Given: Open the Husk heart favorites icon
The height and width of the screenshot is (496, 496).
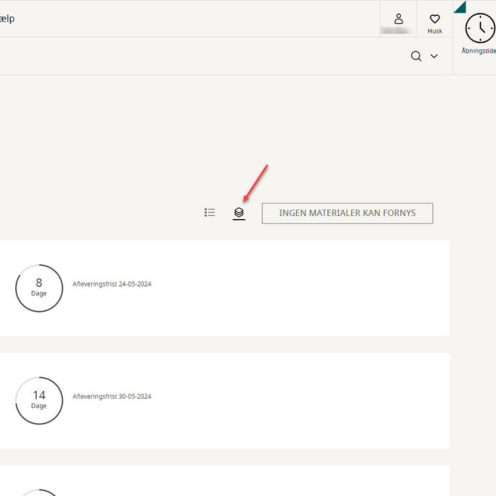Looking at the screenshot, I should (x=435, y=19).
